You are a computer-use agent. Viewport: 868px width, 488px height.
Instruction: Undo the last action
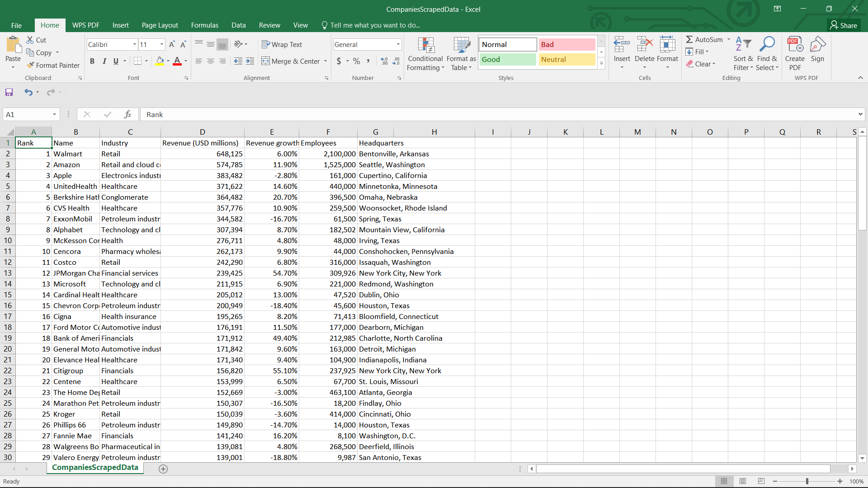28,92
